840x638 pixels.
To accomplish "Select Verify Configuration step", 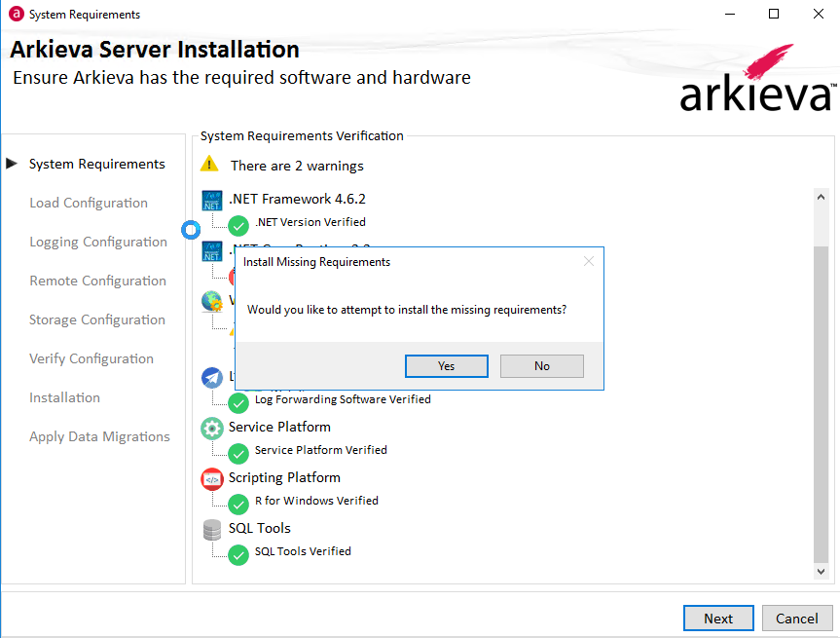I will (x=91, y=358).
